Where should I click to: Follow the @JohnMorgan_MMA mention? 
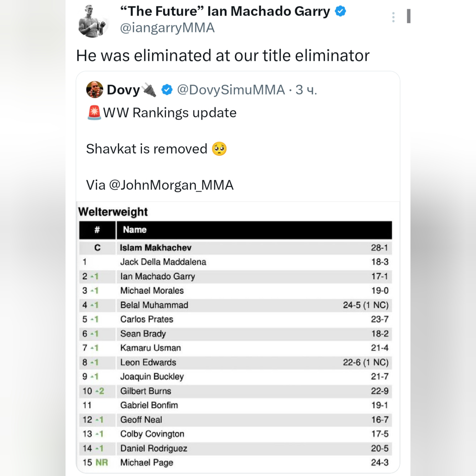(x=171, y=185)
